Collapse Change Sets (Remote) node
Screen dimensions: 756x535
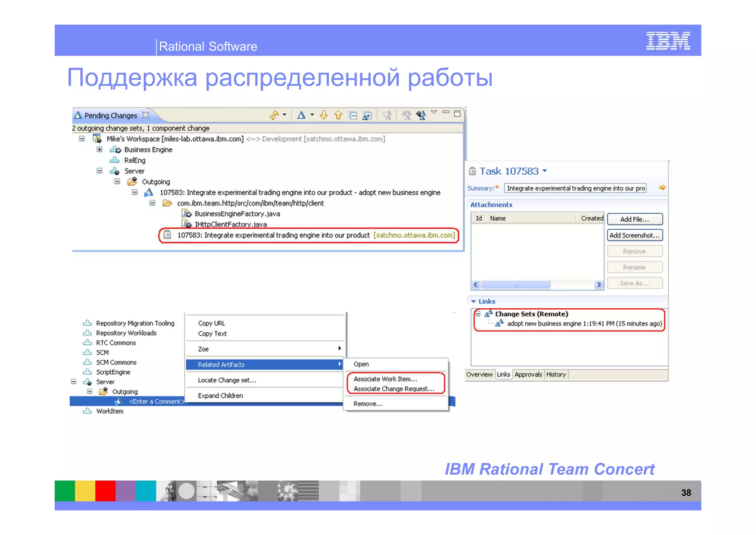[478, 314]
